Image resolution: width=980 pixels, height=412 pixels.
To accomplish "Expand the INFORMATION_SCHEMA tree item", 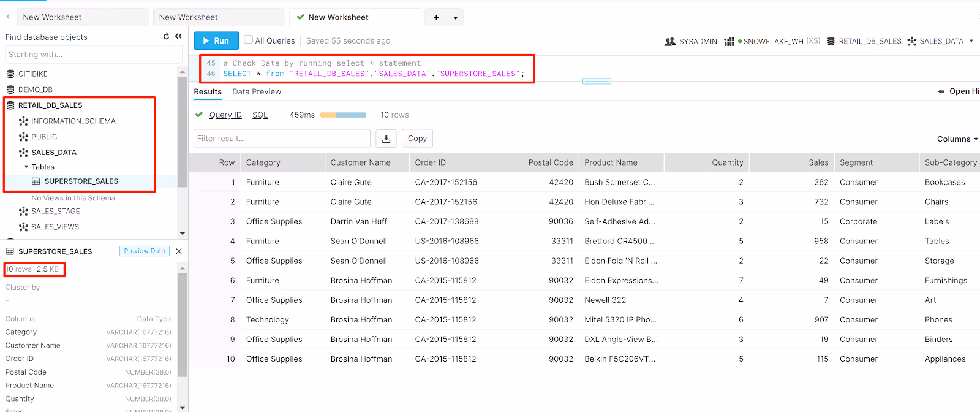I will [x=73, y=121].
